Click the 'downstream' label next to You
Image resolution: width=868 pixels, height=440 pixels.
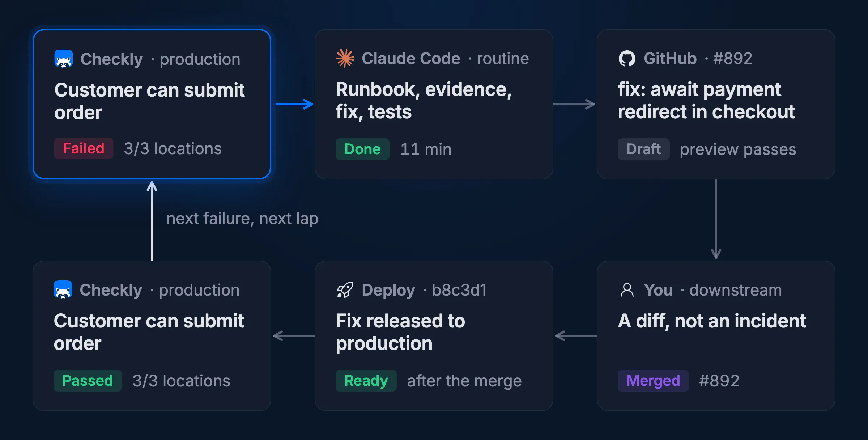click(x=736, y=290)
